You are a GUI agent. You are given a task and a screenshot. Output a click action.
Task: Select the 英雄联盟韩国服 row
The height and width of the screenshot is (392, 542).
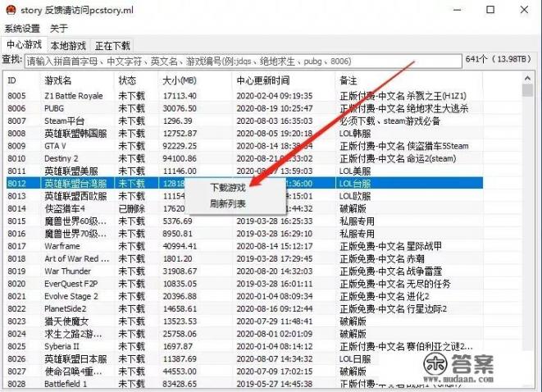(x=244, y=134)
